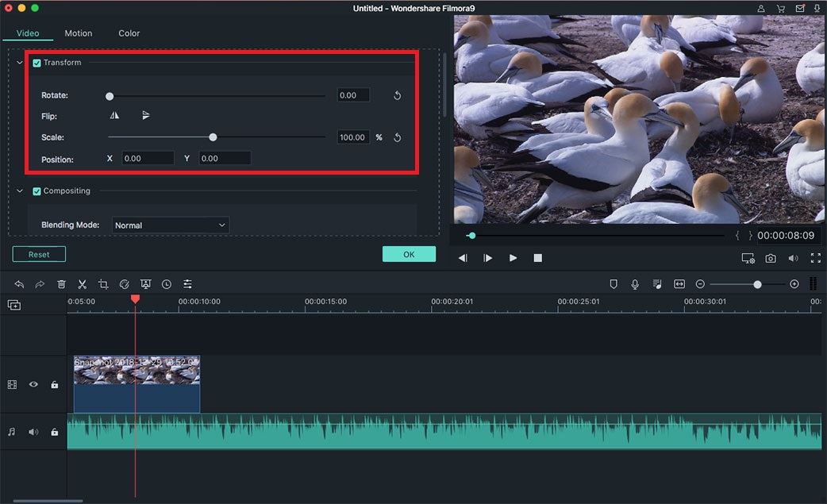Flip clip vertically
827x504 pixels.
point(146,115)
